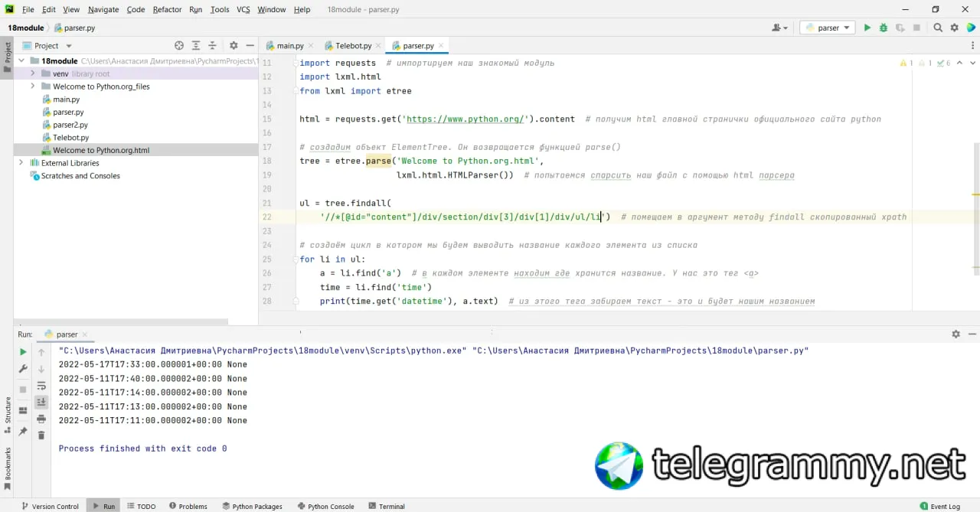Screen dimensions: 980x512
Task: Run the parser configuration from the top toolbar
Action: (867, 28)
